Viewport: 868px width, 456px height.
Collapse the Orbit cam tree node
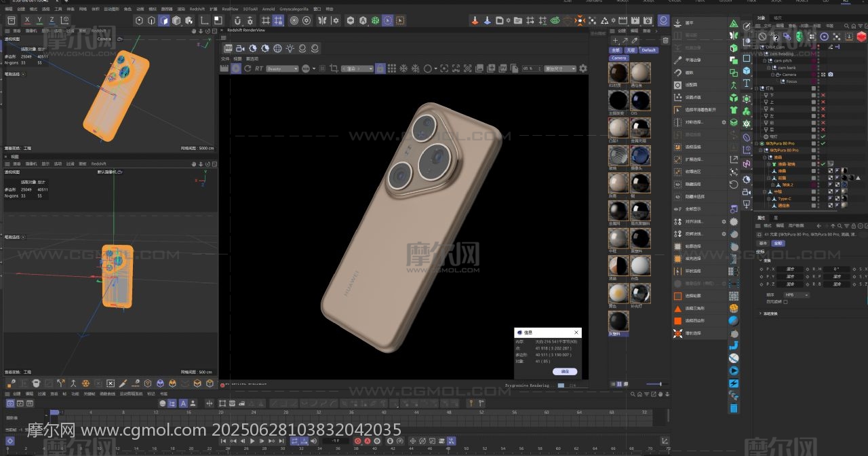tap(757, 47)
